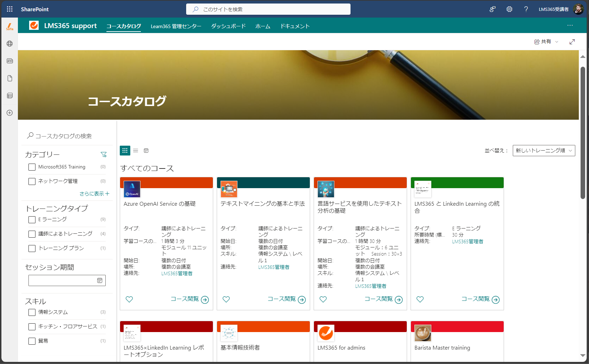Open the Learn365 管理センター tab

[176, 26]
